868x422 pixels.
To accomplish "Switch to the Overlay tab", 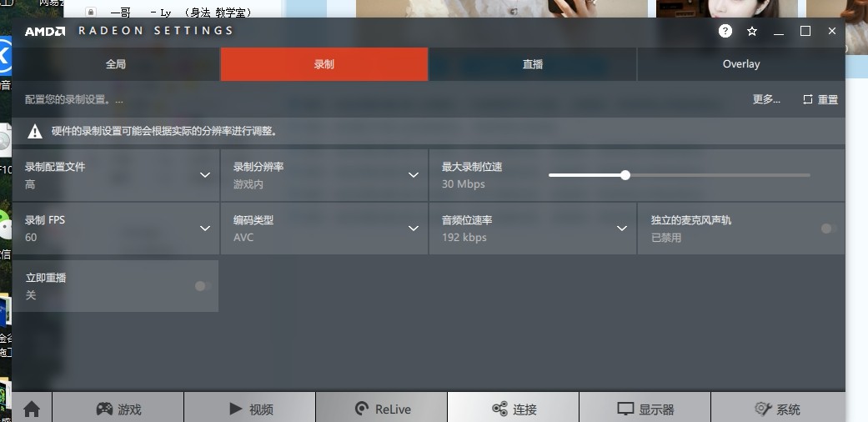I will [741, 64].
